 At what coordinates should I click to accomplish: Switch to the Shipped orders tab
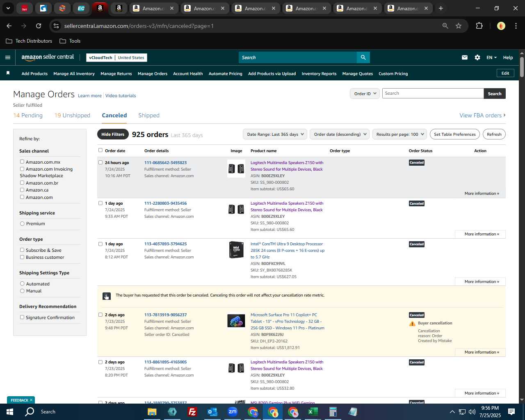click(x=149, y=115)
